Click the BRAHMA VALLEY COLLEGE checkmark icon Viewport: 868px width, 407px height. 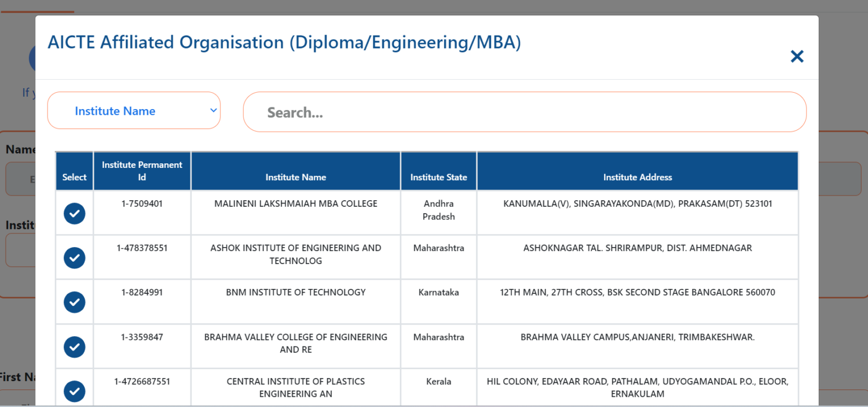click(74, 347)
